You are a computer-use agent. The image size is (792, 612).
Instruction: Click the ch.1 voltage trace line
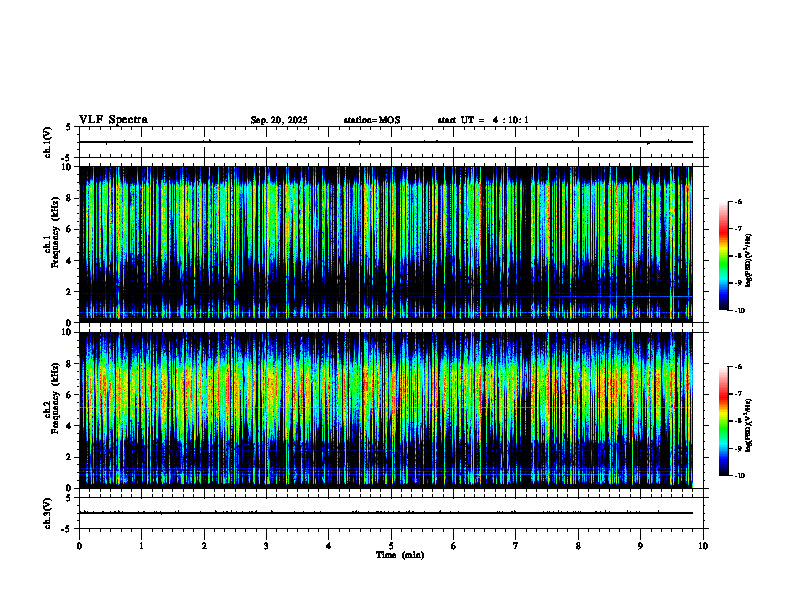385,142
